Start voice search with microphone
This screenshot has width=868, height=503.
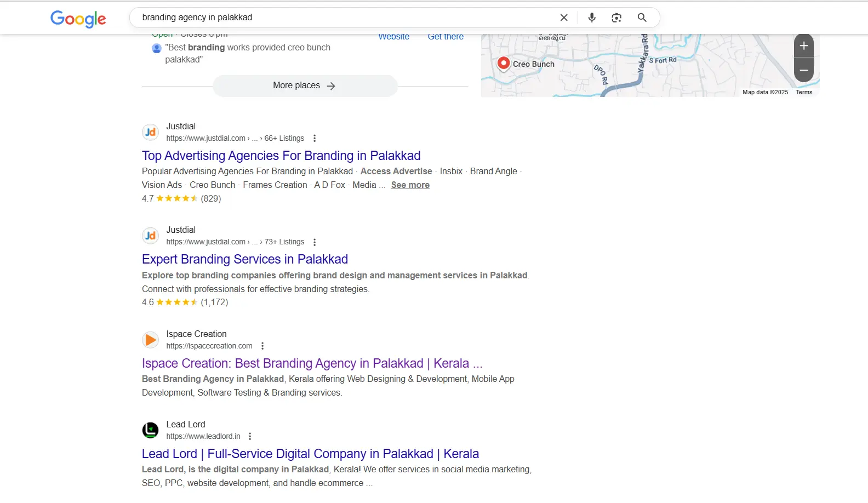tap(592, 18)
